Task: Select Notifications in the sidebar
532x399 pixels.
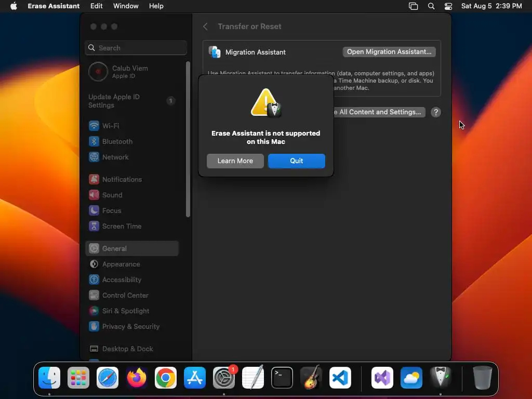Action: [x=132, y=179]
